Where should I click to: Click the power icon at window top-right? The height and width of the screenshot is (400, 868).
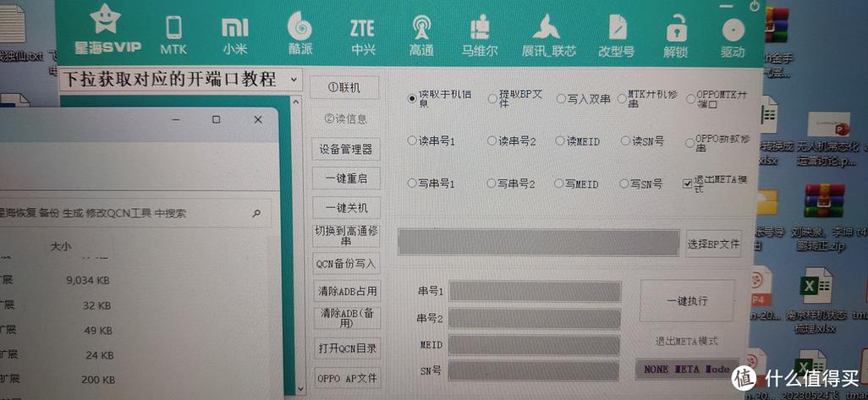pyautogui.click(x=754, y=6)
